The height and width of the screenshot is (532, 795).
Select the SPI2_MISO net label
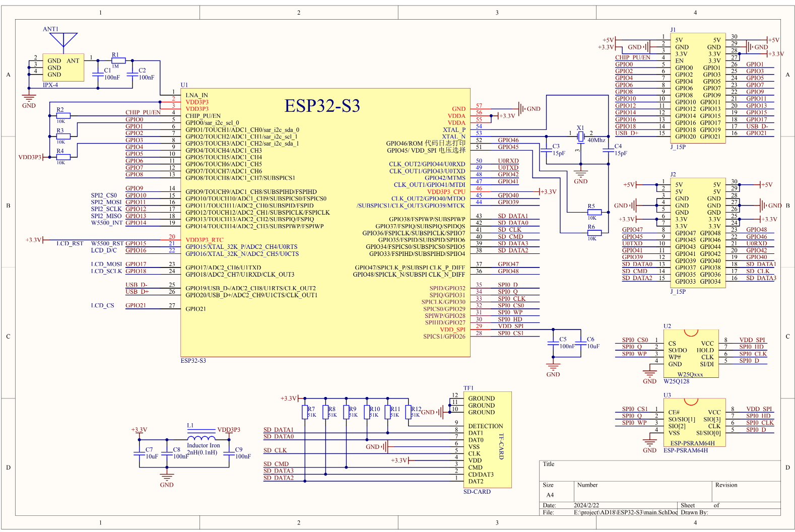(x=106, y=216)
